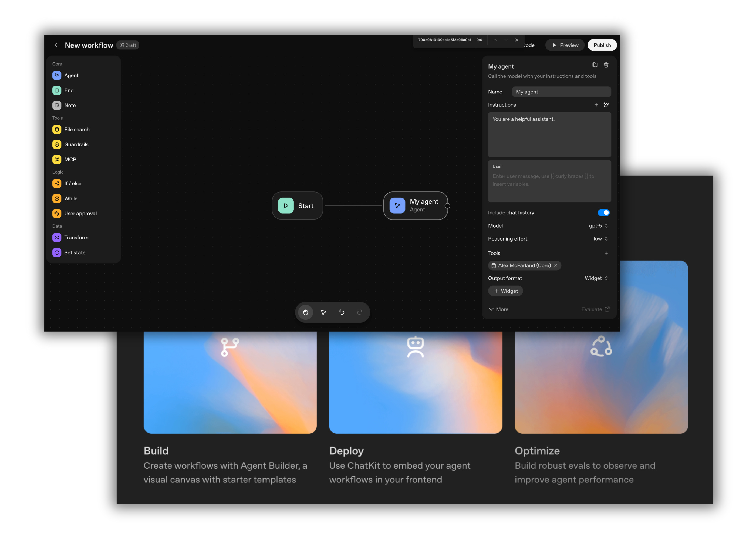
Task: Choose the pointer selection tool
Action: point(323,312)
